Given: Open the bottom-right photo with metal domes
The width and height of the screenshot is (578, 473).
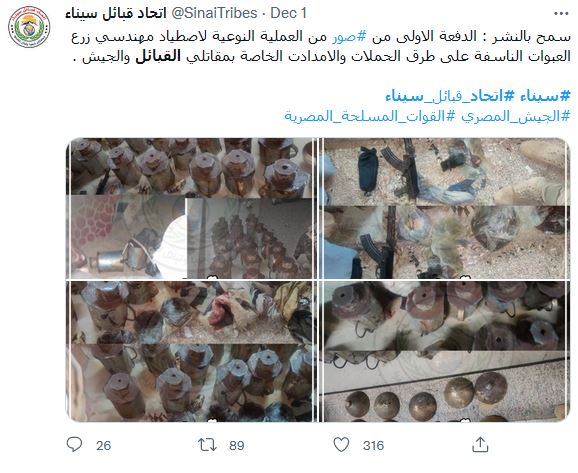Looking at the screenshot, I should click(x=444, y=351).
